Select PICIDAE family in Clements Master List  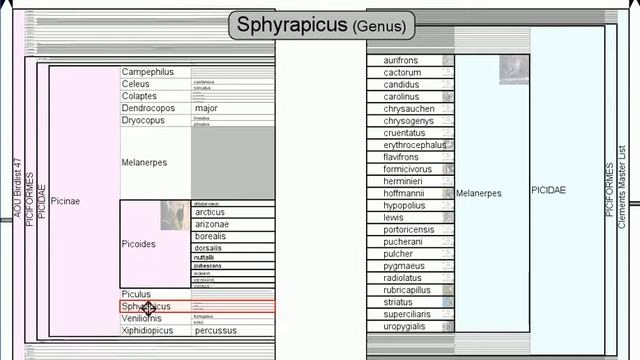567,190
